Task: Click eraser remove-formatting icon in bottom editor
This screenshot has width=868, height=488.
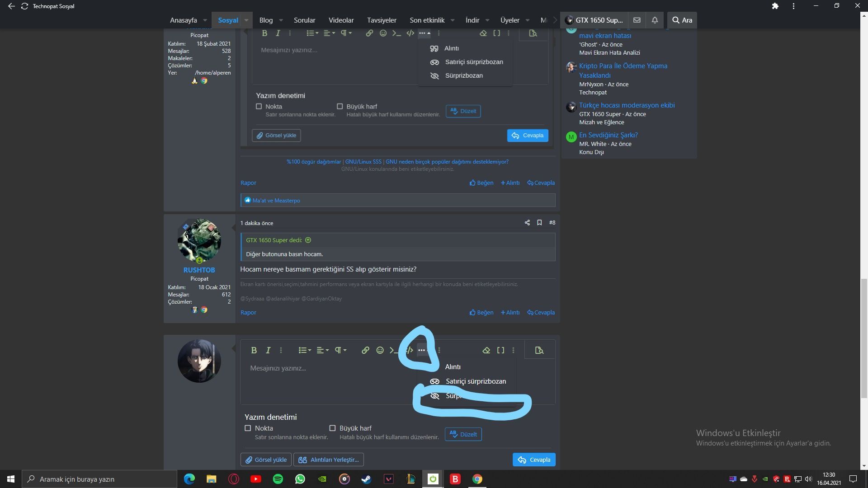Action: tap(486, 350)
